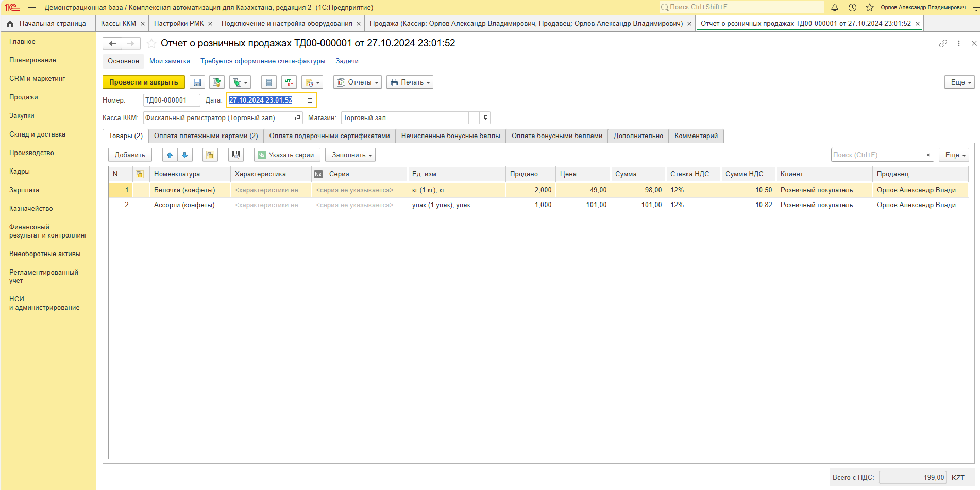Image resolution: width=980 pixels, height=490 pixels.
Task: Open notifications bell icon in title bar
Action: 835,8
